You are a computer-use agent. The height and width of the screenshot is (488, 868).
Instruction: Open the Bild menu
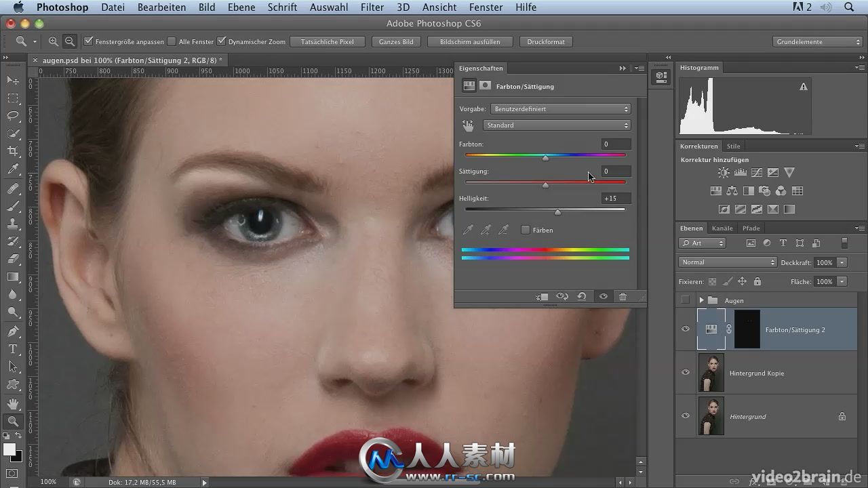pyautogui.click(x=207, y=7)
